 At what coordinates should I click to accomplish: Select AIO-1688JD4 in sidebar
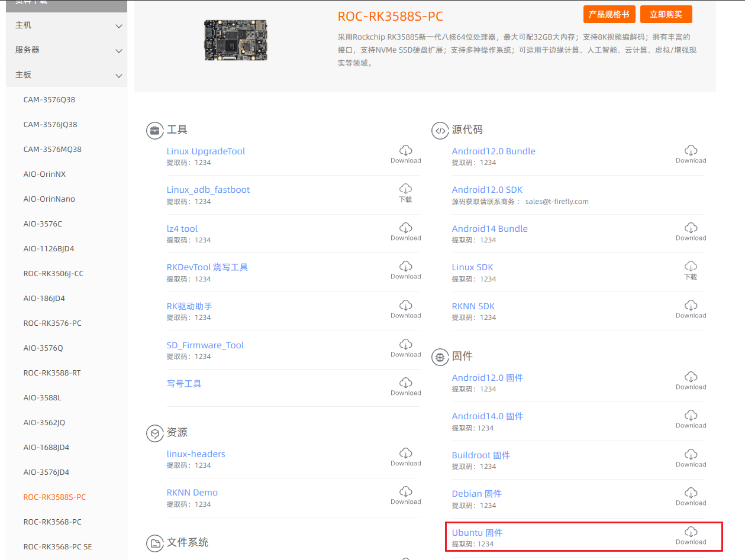[x=46, y=448]
